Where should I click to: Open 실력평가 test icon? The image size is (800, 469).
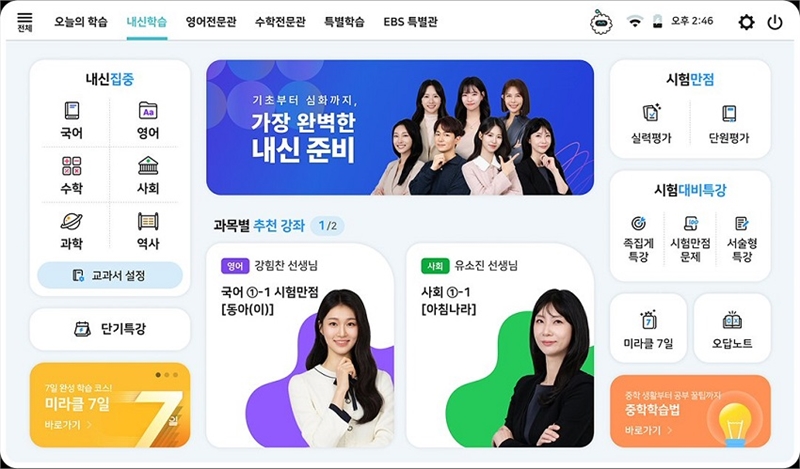click(651, 113)
